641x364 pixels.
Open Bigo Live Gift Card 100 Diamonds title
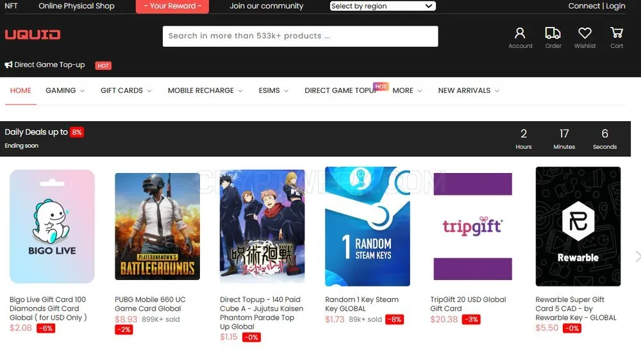click(x=48, y=308)
